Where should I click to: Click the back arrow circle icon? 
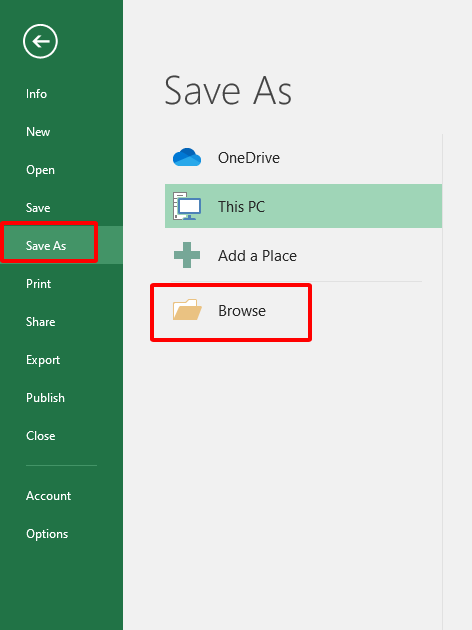point(40,41)
